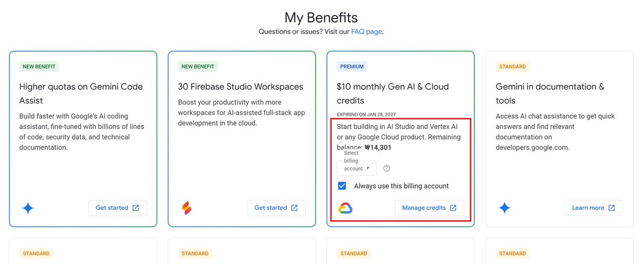Click NEW BENEFIT badge on Gemini Code Assist card
The height and width of the screenshot is (264, 644).
[39, 67]
